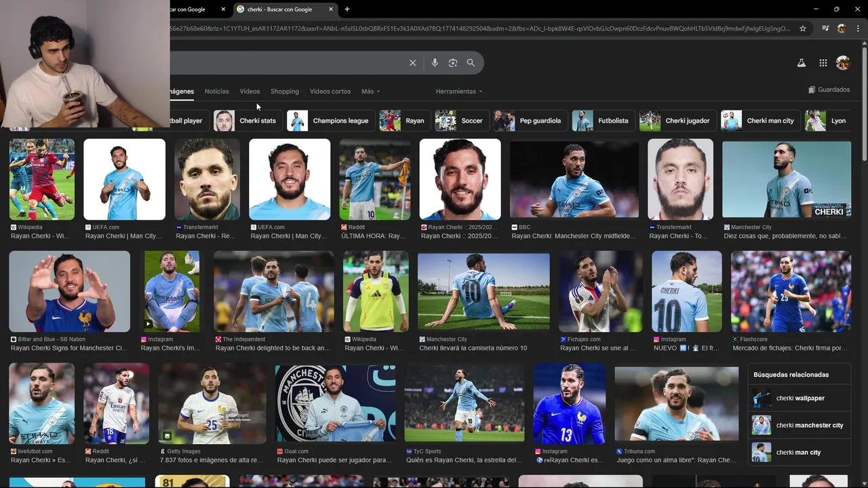Open the Flashscore image result
This screenshot has height=488, width=868.
791,291
